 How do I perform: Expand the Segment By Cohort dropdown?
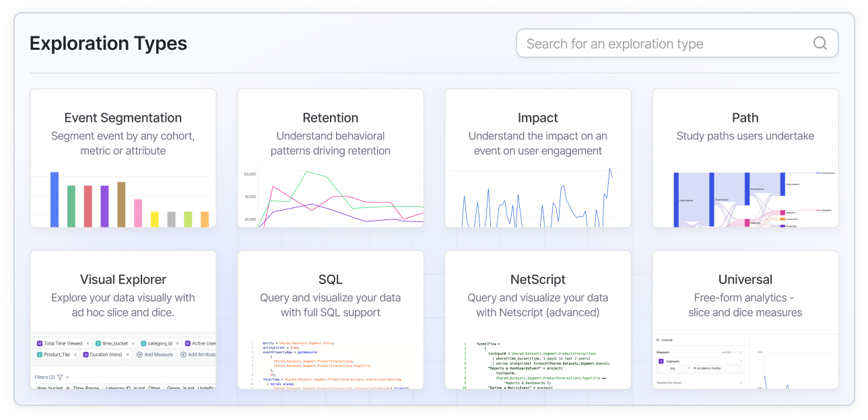click(x=740, y=383)
